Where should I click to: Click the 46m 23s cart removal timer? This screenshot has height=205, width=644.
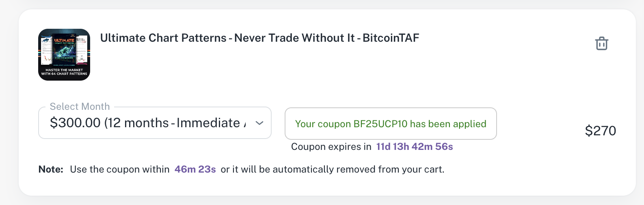click(x=195, y=169)
